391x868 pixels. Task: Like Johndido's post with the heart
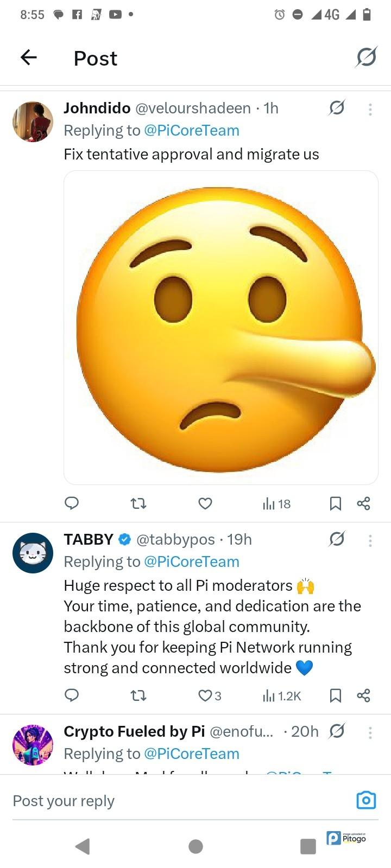point(205,503)
